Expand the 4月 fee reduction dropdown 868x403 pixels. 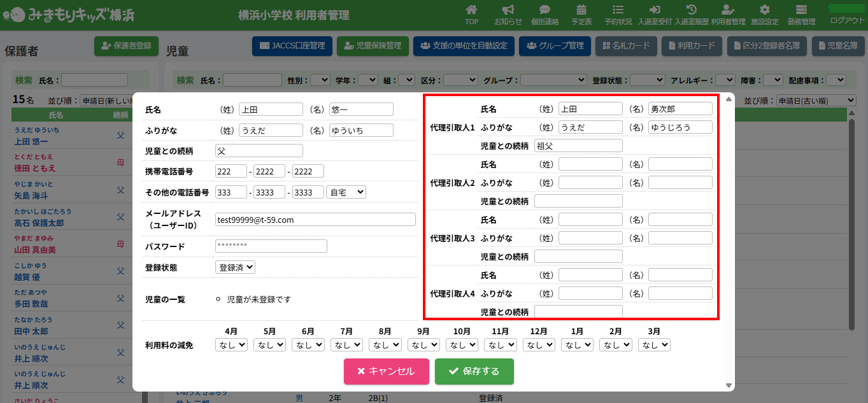click(231, 344)
